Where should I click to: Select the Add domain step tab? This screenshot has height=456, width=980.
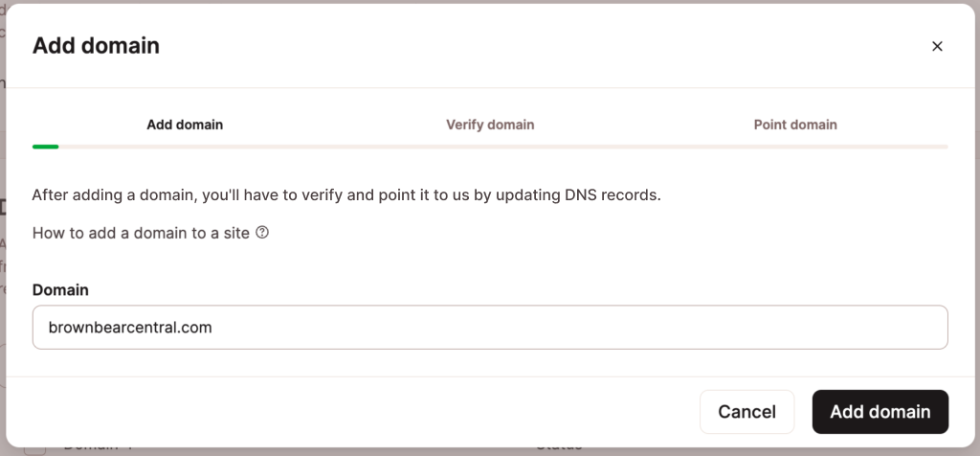pos(185,125)
